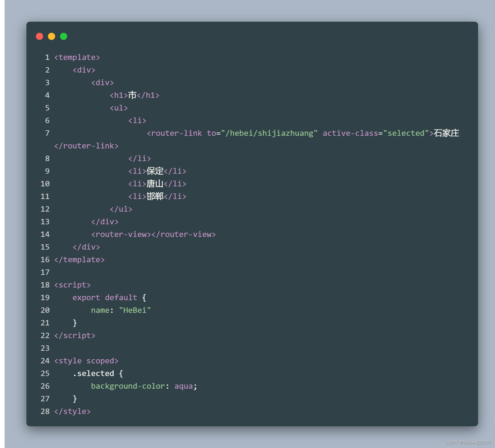Click the "/hebei/shijiazhuang" route string
This screenshot has width=495, height=448.
[269, 133]
